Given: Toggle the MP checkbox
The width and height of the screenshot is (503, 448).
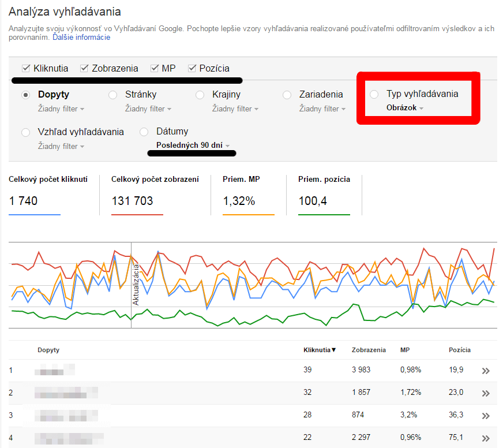Looking at the screenshot, I should click(x=155, y=68).
